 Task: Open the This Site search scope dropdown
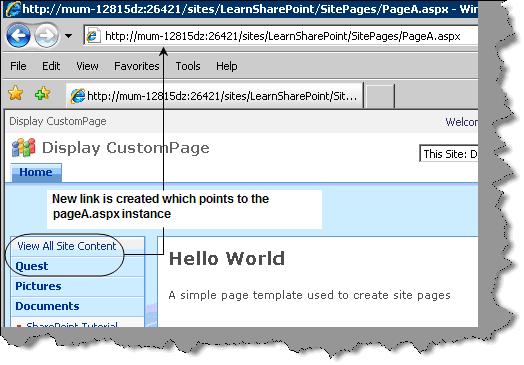(x=448, y=154)
